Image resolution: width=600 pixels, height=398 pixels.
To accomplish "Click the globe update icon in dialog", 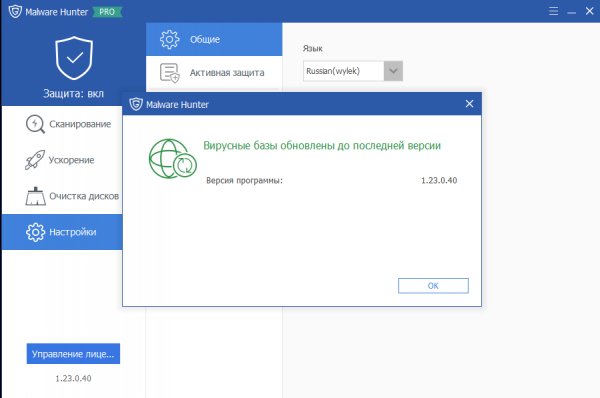I will [173, 158].
